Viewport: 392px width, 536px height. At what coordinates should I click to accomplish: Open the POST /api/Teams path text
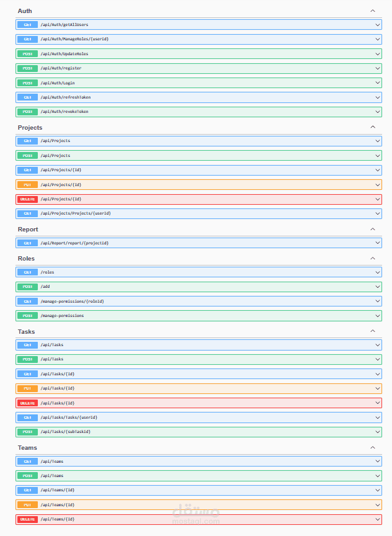pyautogui.click(x=52, y=475)
